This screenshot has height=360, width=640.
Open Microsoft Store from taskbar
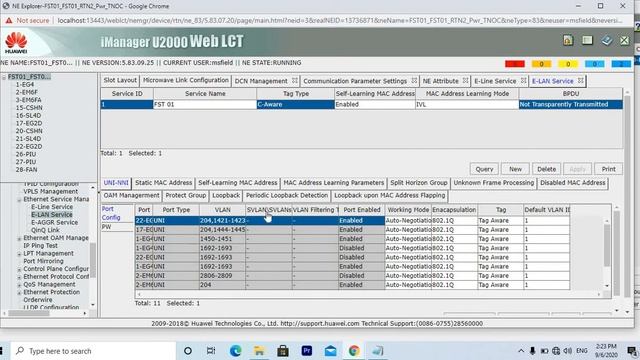(283, 351)
